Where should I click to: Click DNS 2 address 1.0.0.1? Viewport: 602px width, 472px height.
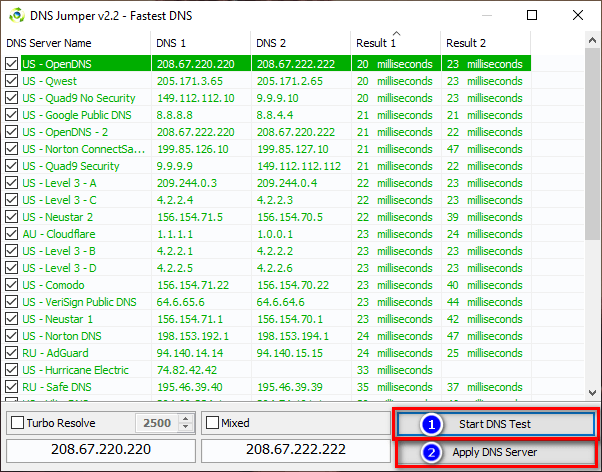click(x=275, y=234)
